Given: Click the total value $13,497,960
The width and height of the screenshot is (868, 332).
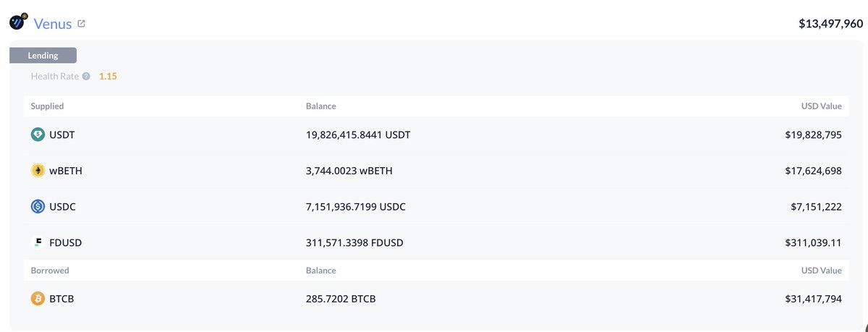Looking at the screenshot, I should point(830,24).
